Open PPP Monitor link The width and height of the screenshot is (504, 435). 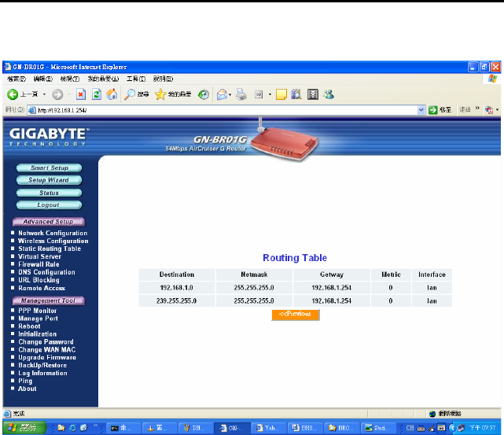coord(37,311)
